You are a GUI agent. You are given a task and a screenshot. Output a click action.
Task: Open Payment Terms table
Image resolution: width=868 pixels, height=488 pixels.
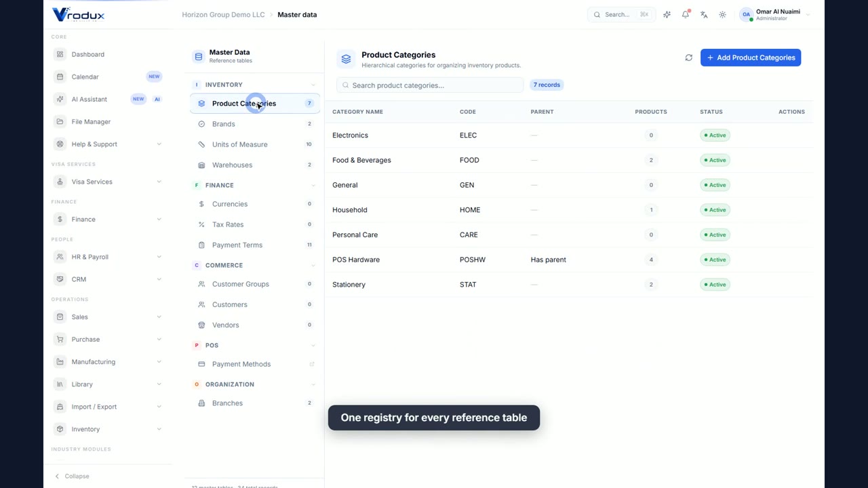(254, 245)
